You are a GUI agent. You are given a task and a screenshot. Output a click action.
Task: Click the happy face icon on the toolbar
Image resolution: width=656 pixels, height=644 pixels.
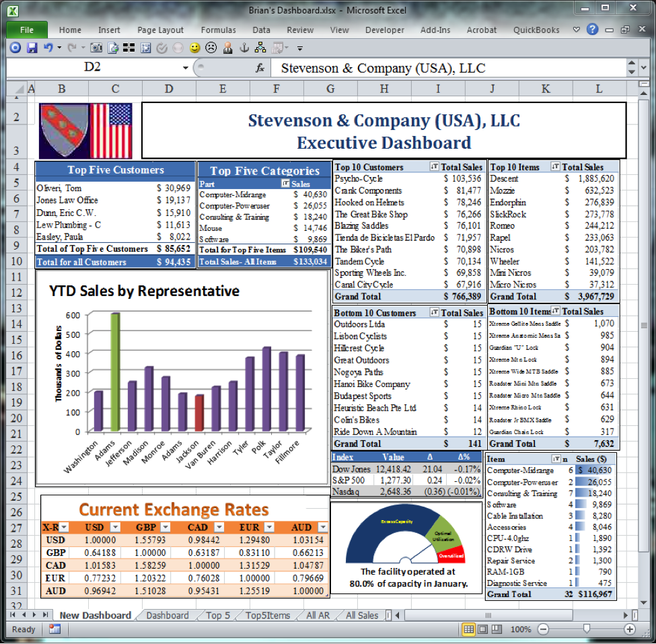pyautogui.click(x=195, y=48)
